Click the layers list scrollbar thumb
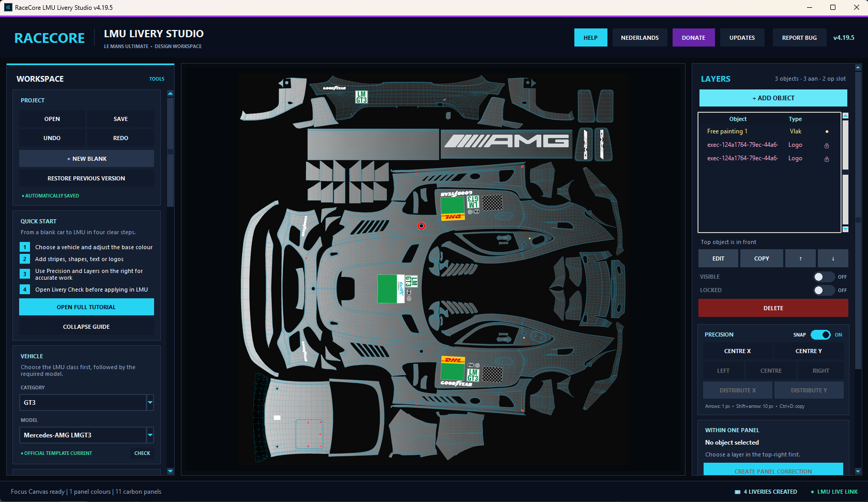The width and height of the screenshot is (868, 502). tap(845, 173)
